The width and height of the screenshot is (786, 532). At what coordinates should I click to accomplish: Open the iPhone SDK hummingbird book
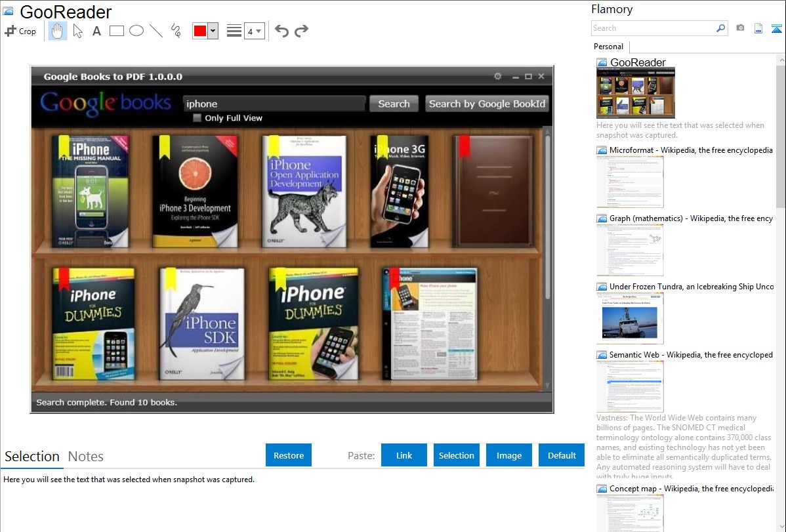tap(202, 323)
